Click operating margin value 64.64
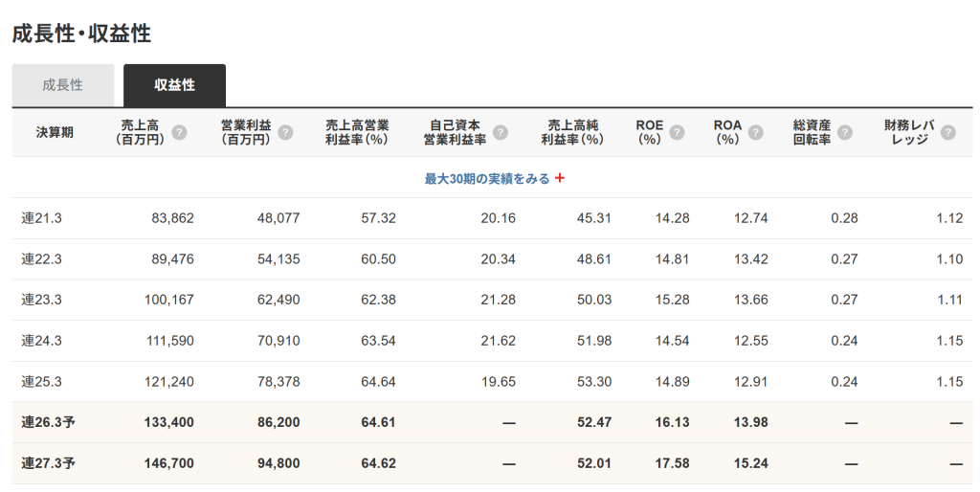The height and width of the screenshot is (492, 980). tap(379, 381)
